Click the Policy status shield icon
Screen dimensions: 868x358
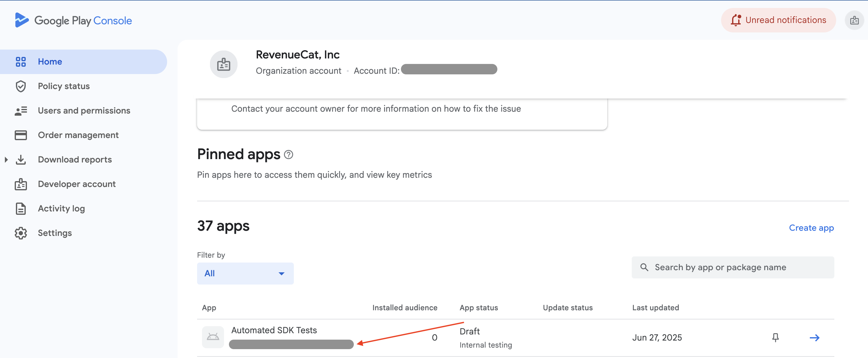[21, 86]
